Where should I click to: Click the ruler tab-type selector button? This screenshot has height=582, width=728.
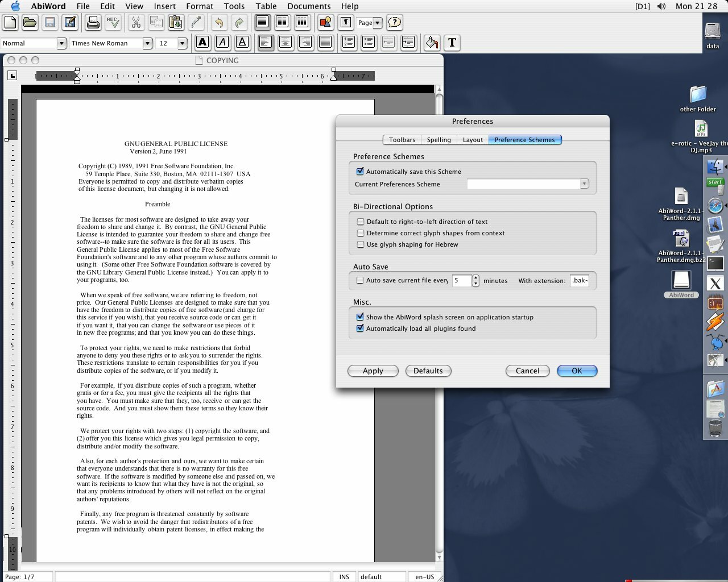click(x=12, y=76)
